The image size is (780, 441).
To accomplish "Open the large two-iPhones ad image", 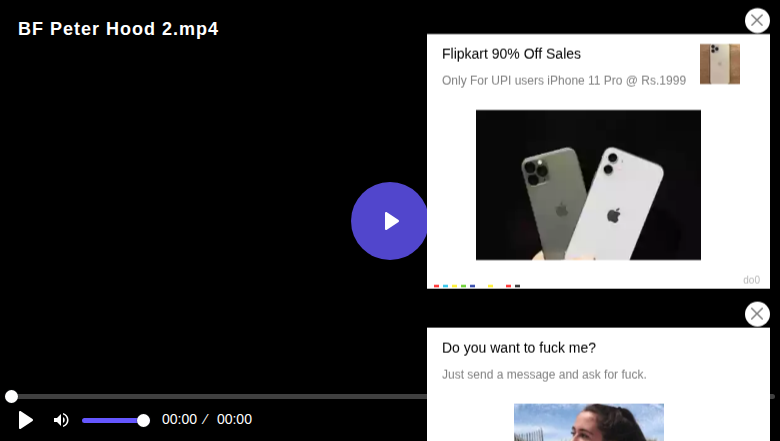I will coord(588,185).
